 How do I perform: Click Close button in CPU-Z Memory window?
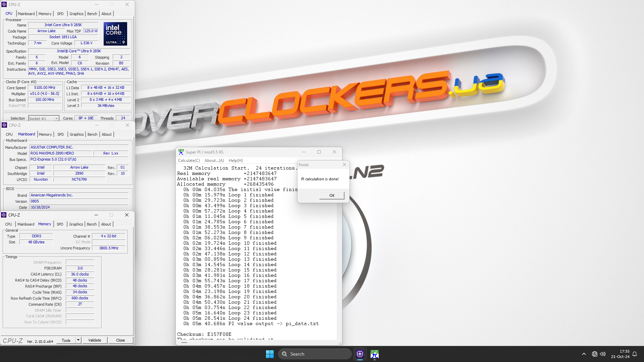pyautogui.click(x=120, y=340)
